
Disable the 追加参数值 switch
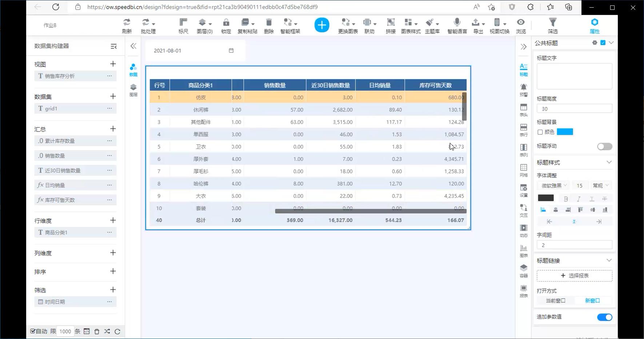604,317
